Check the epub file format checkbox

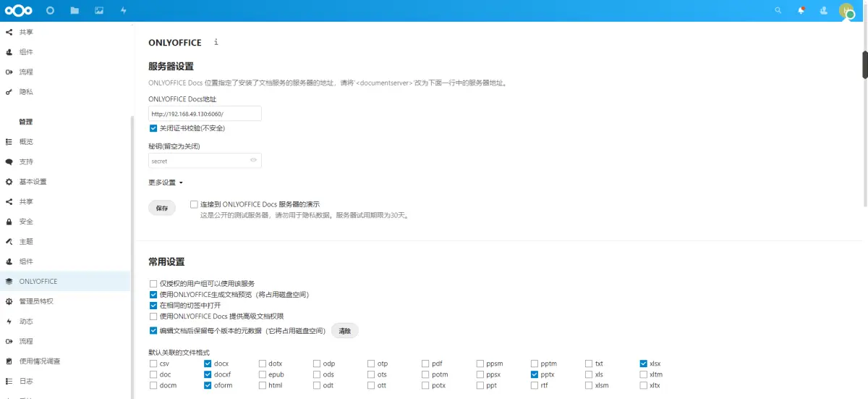point(263,374)
